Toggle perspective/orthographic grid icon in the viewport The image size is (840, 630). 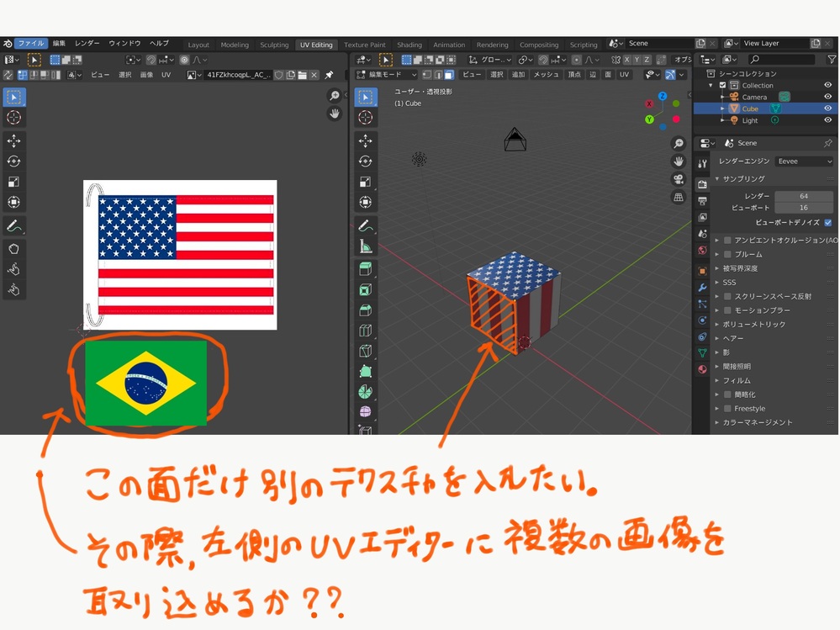tap(679, 197)
